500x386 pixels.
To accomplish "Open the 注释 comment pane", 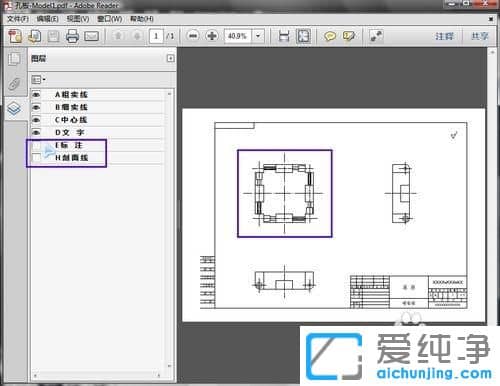I will click(444, 36).
